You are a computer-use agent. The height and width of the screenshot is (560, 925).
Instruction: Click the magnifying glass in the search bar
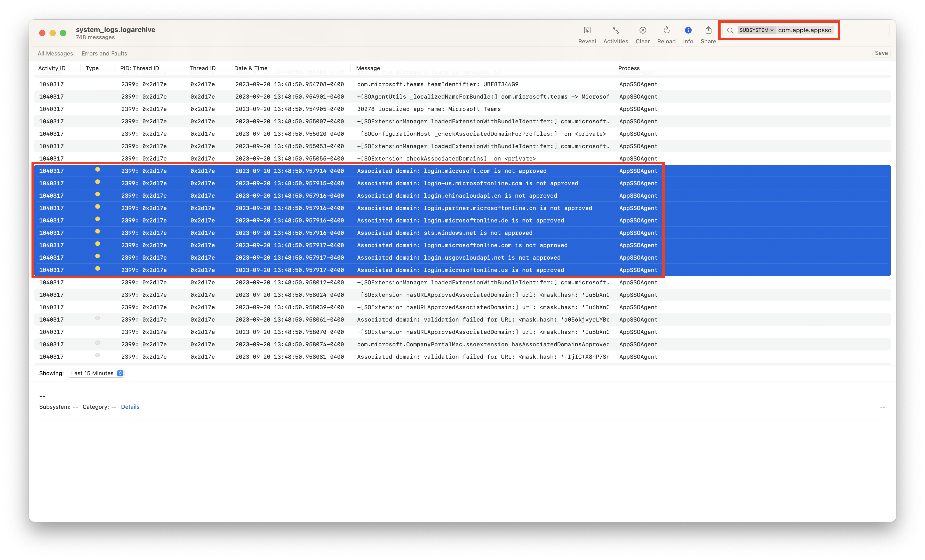coord(730,30)
